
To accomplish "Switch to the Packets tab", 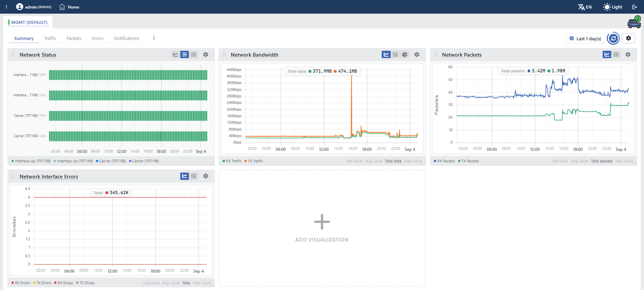I will pos(74,38).
